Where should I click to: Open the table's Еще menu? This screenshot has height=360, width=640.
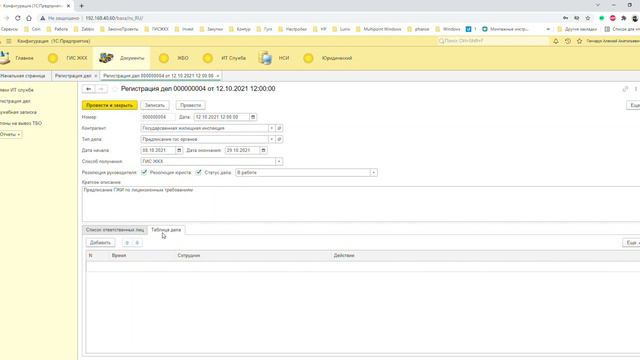click(631, 243)
